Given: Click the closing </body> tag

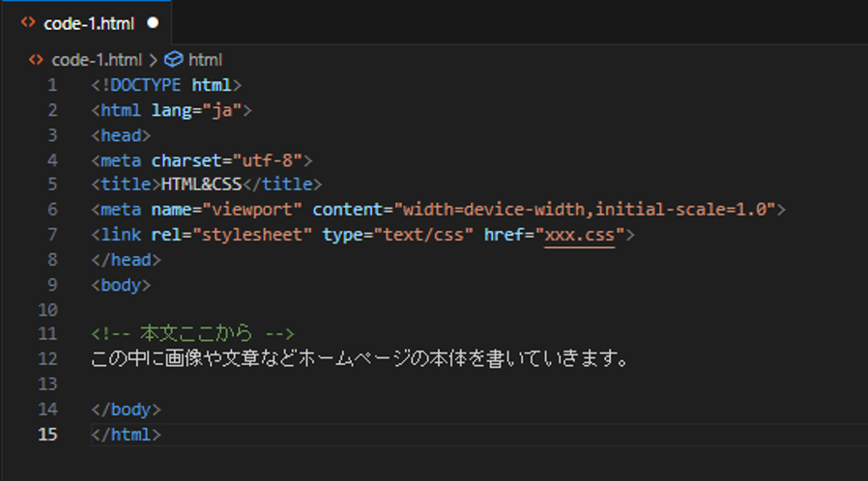Looking at the screenshot, I should (127, 410).
